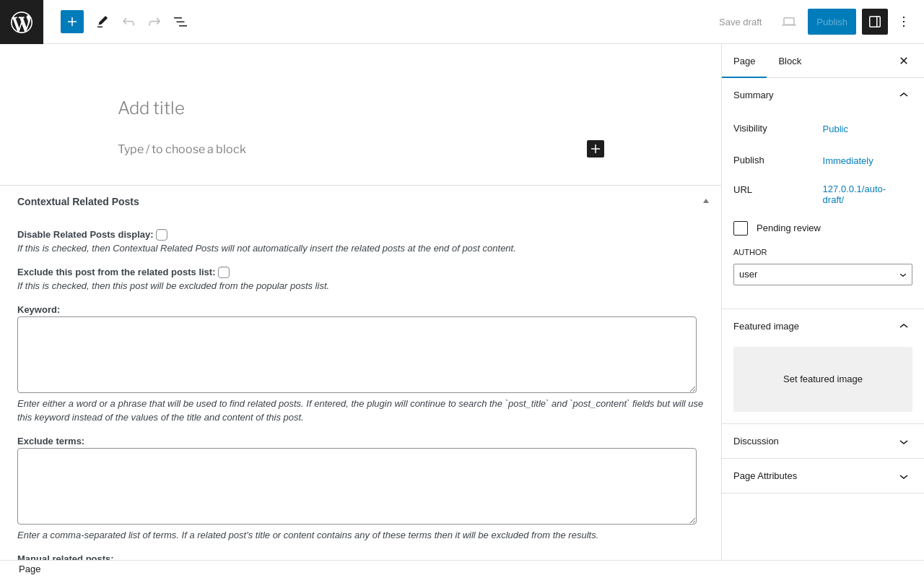Click the Public visibility link
Screen dimensions: 924x578
835,129
